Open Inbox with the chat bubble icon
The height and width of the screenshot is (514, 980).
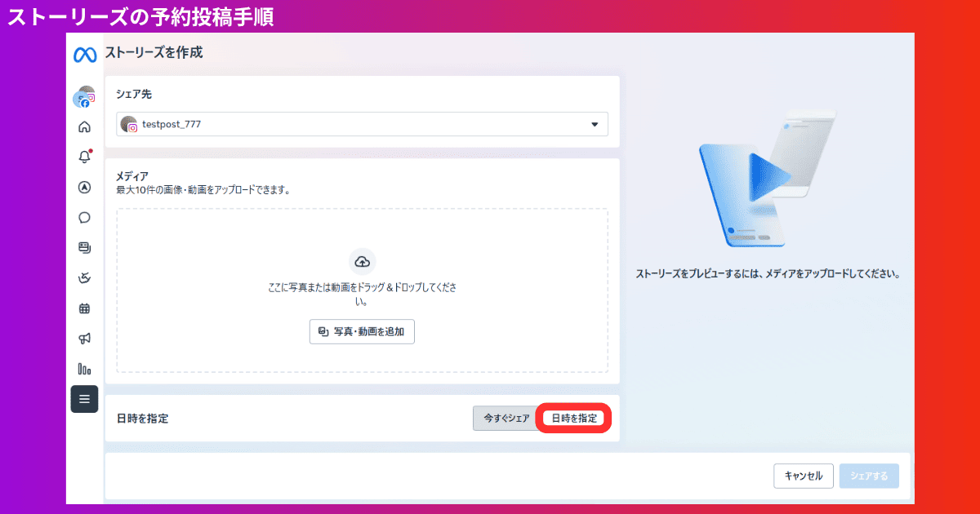(84, 217)
